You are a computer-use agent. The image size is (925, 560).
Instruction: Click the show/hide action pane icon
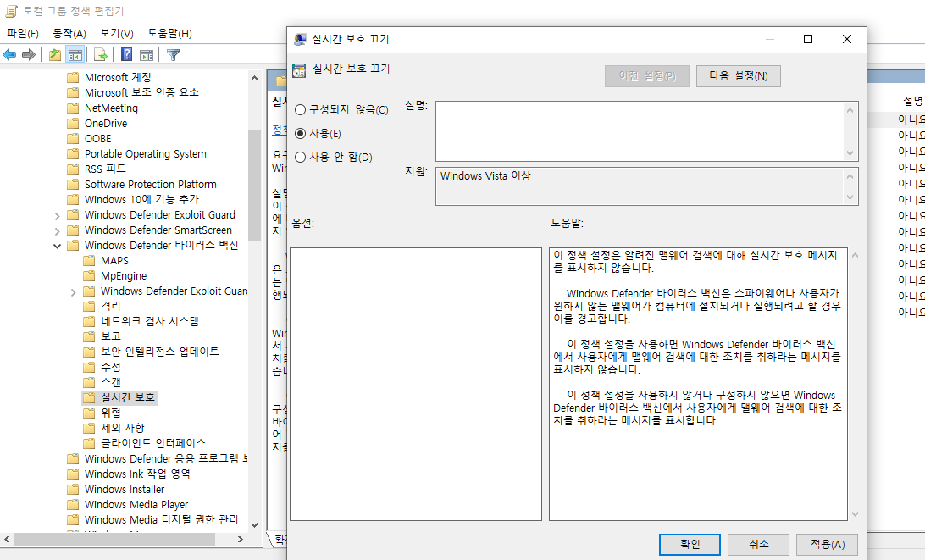[147, 55]
